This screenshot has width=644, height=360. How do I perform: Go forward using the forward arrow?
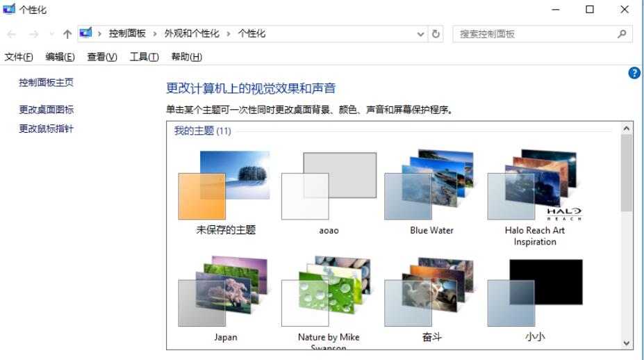(x=33, y=34)
